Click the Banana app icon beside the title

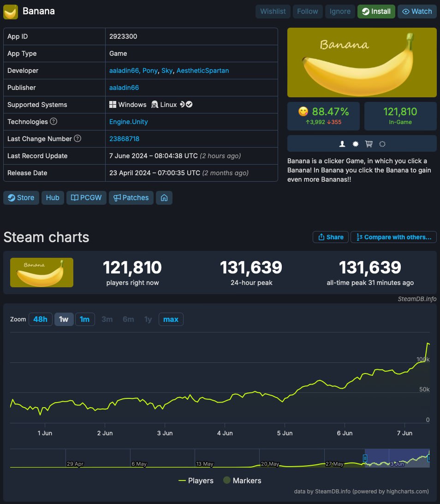pyautogui.click(x=11, y=12)
